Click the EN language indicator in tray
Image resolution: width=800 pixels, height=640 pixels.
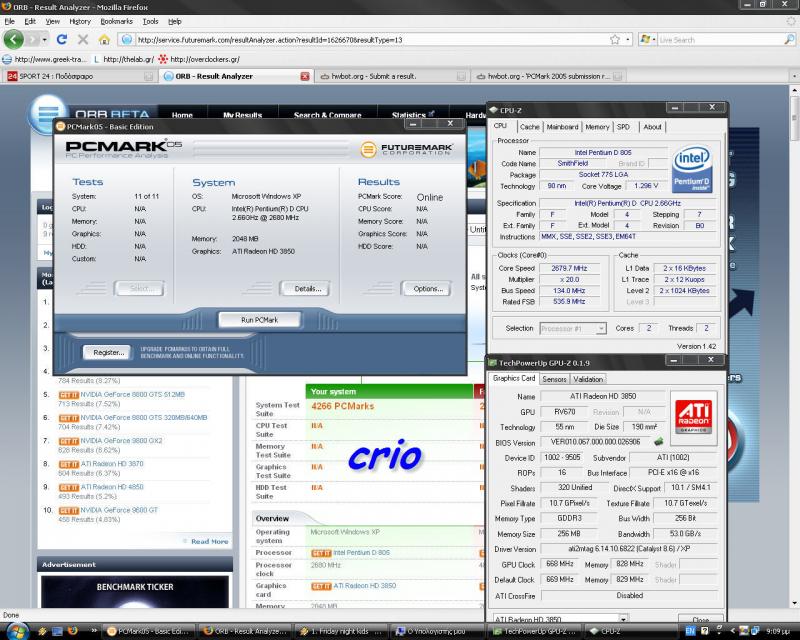point(690,631)
